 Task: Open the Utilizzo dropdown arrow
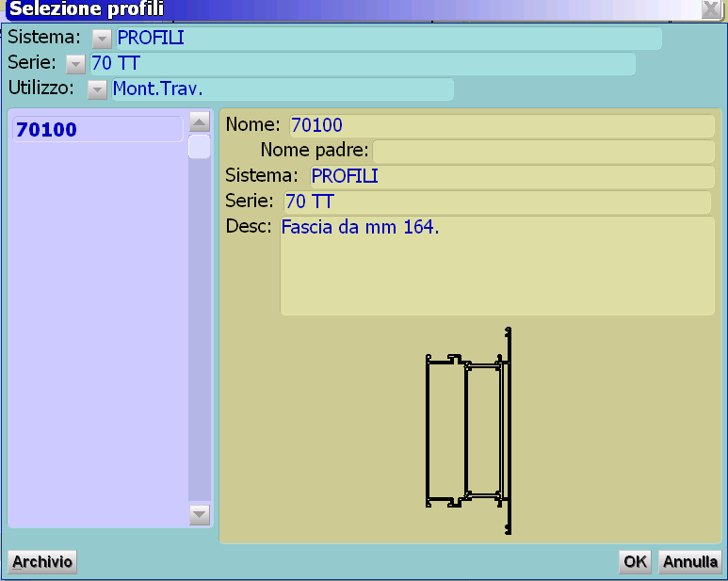click(x=97, y=90)
